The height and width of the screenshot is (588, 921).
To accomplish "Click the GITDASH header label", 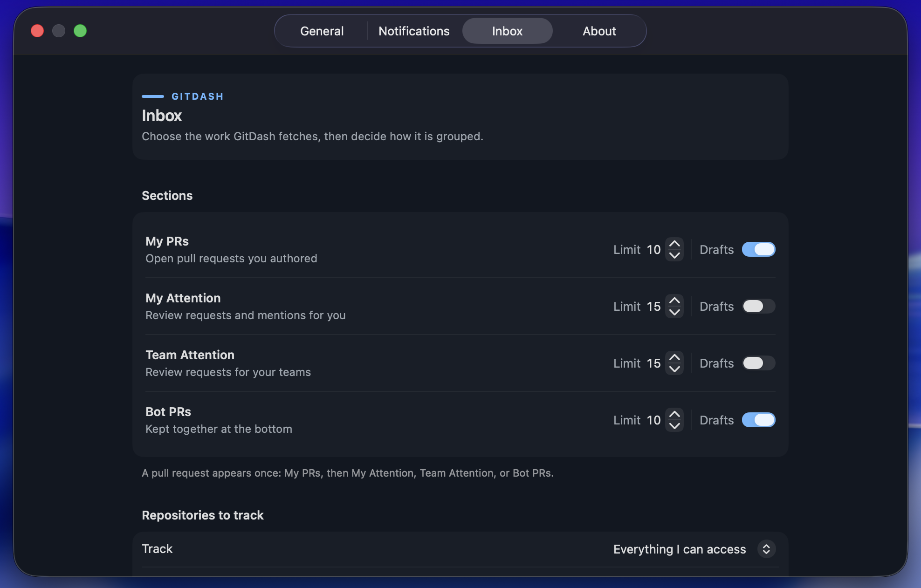I will tap(198, 96).
